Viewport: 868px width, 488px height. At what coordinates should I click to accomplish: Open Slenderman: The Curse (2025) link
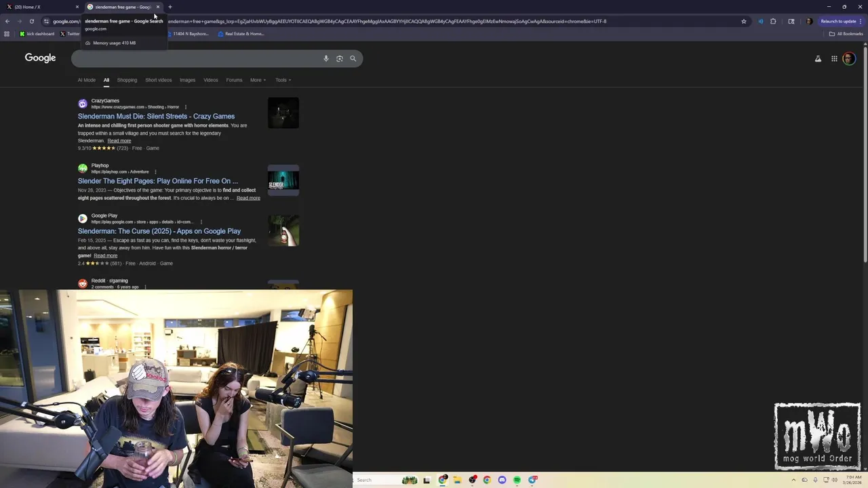pos(159,231)
